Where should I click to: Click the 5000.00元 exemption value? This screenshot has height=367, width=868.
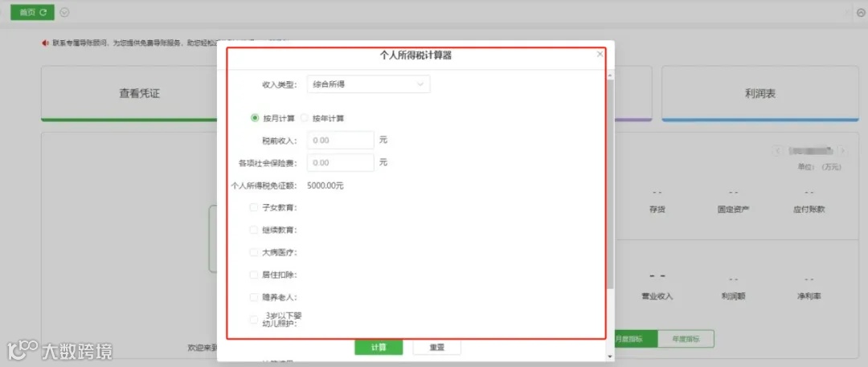(x=325, y=186)
